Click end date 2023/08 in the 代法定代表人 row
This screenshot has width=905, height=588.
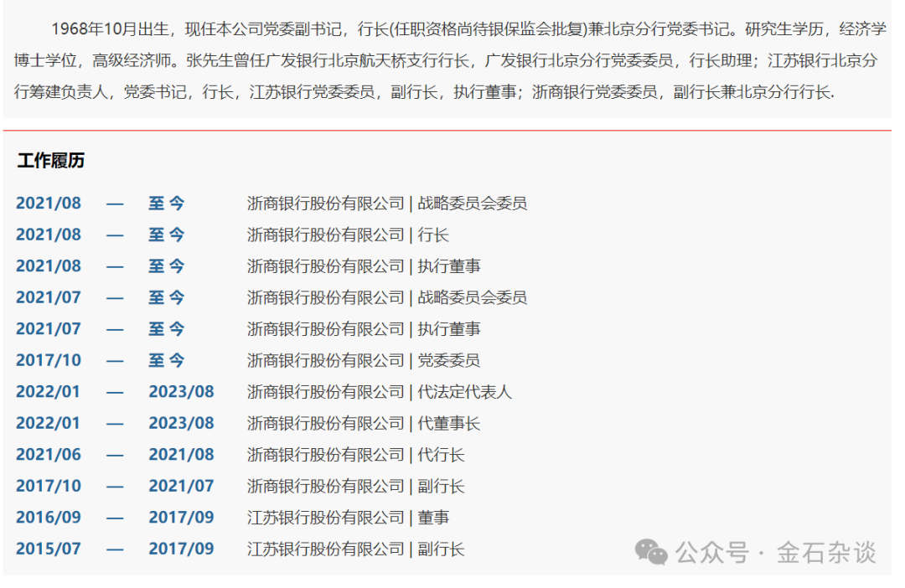(x=181, y=392)
